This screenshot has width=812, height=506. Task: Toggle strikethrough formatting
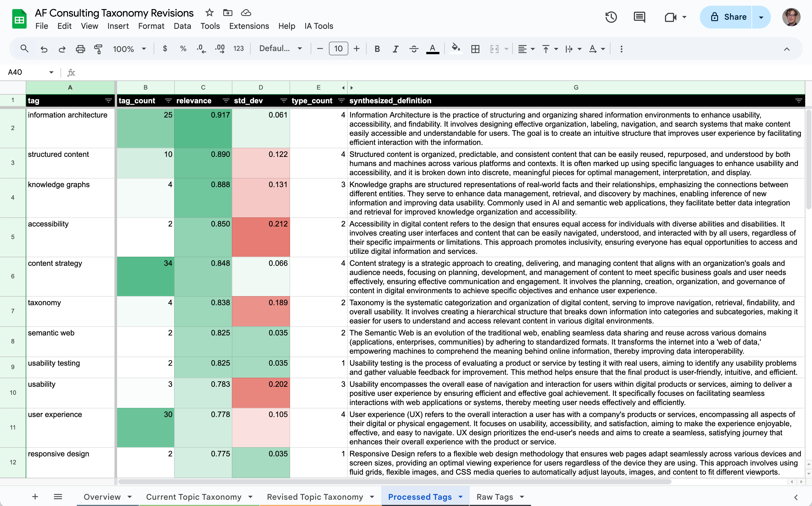point(414,49)
